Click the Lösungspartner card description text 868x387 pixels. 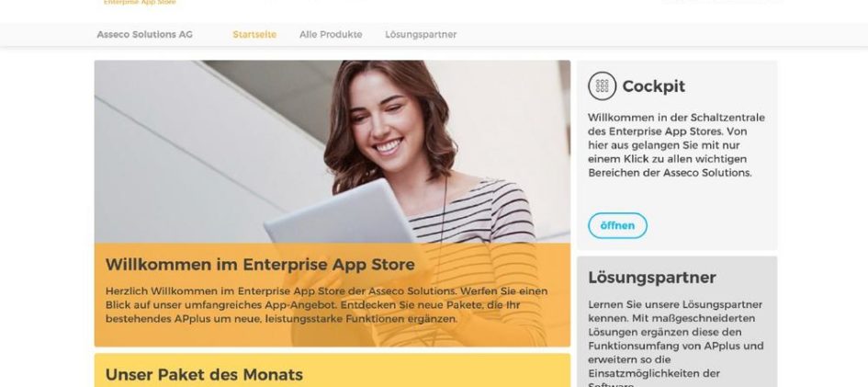(675, 343)
